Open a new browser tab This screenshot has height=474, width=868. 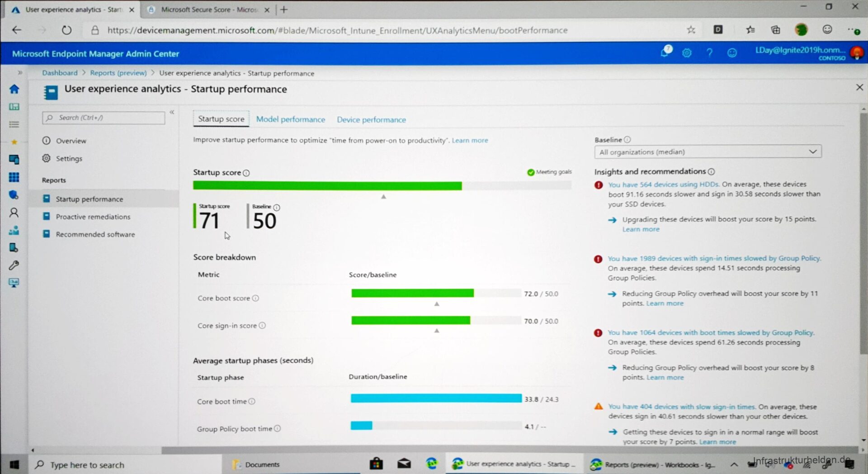tap(284, 9)
